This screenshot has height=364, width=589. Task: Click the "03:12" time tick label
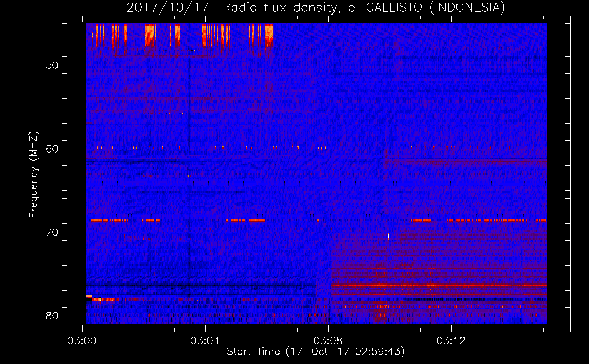click(451, 341)
